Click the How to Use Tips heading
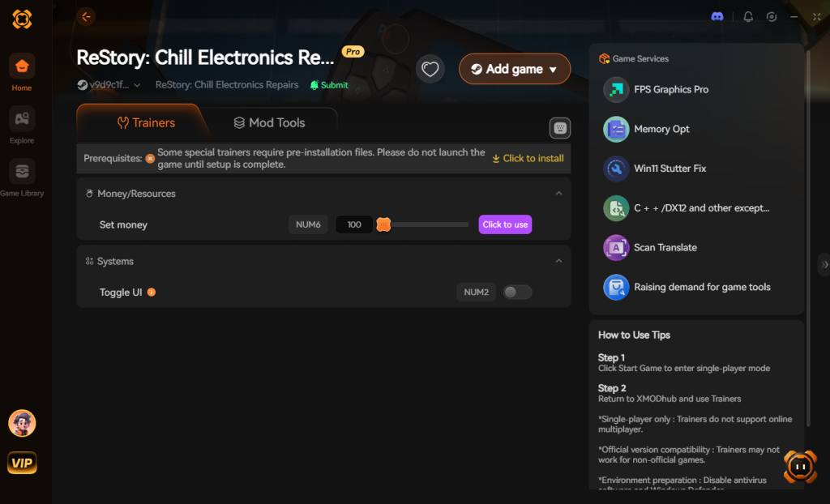 (x=634, y=335)
